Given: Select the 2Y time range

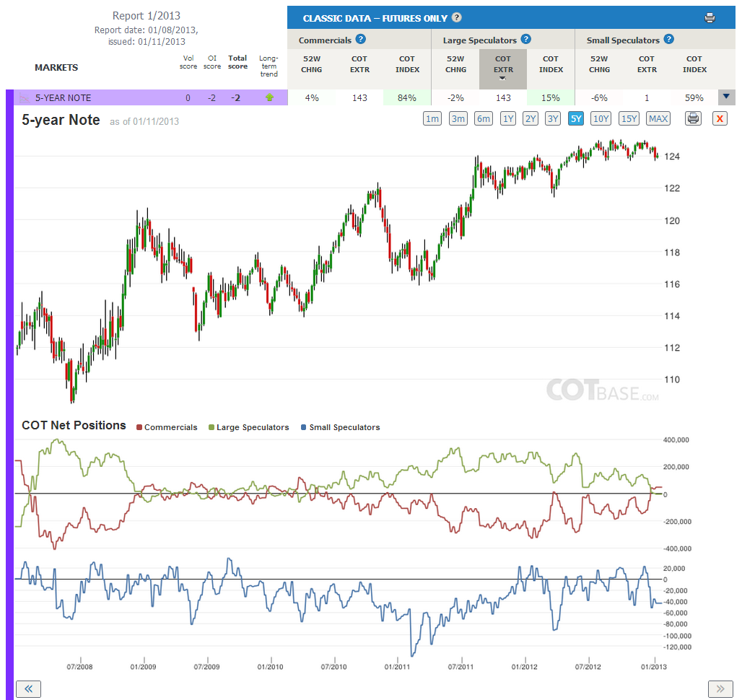Looking at the screenshot, I should tap(531, 119).
